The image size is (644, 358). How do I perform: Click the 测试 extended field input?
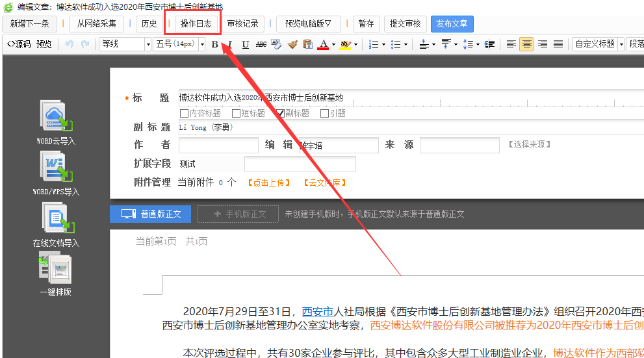click(x=300, y=164)
